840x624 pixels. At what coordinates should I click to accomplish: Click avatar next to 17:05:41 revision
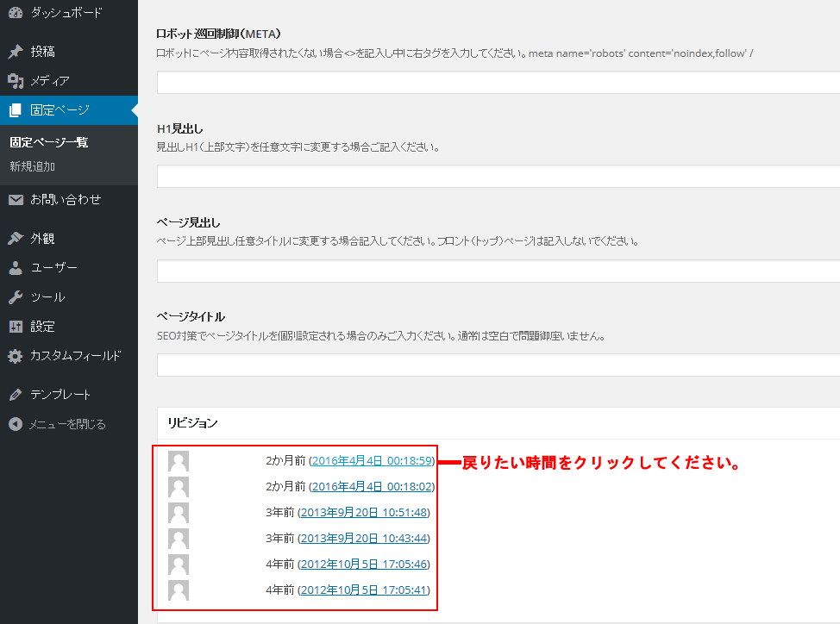click(x=179, y=590)
